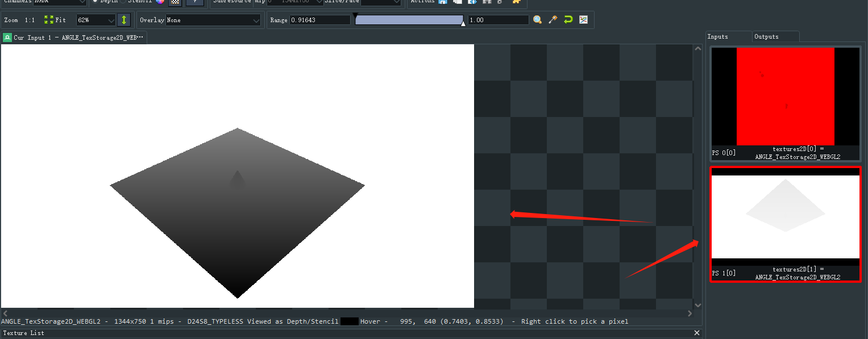Click the horizontal scrollbar left arrow

pyautogui.click(x=5, y=313)
